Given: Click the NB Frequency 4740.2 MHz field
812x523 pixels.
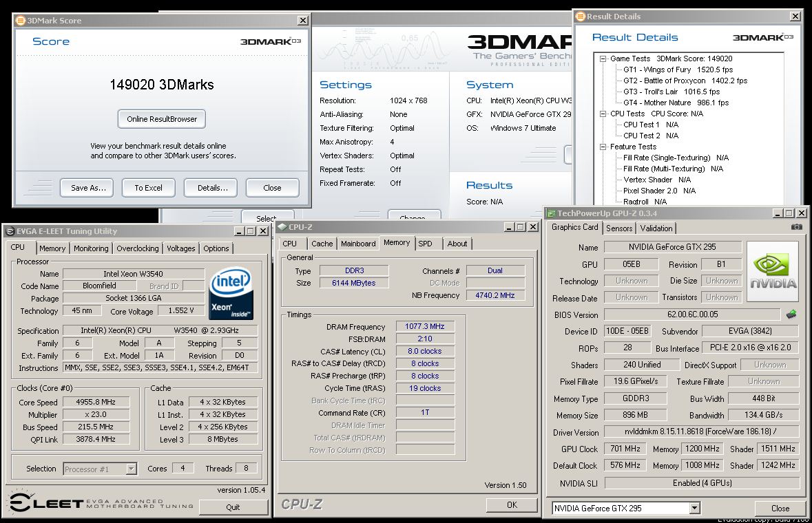Looking at the screenshot, I should tap(495, 295).
